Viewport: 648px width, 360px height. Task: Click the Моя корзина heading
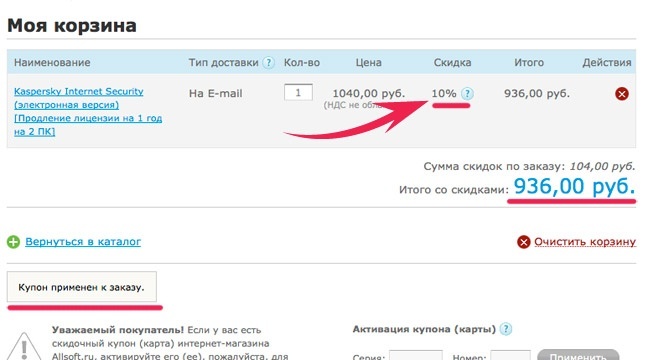[x=72, y=26]
